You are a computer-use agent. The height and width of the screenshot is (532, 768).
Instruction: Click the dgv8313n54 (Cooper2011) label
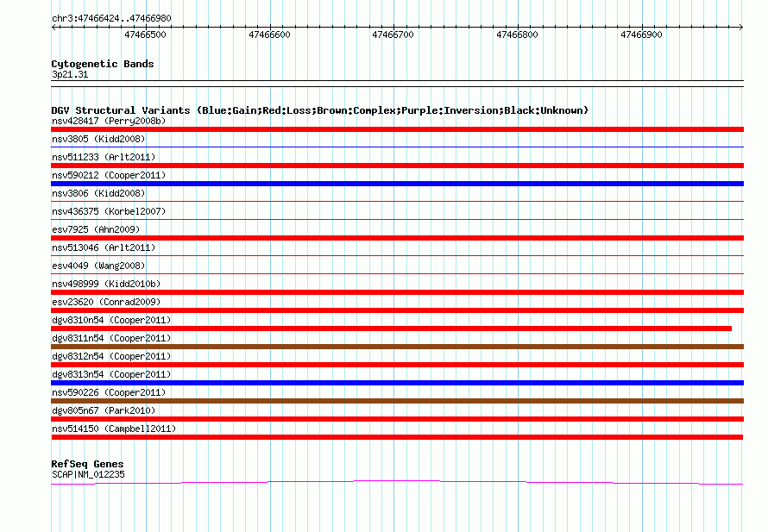(x=111, y=374)
